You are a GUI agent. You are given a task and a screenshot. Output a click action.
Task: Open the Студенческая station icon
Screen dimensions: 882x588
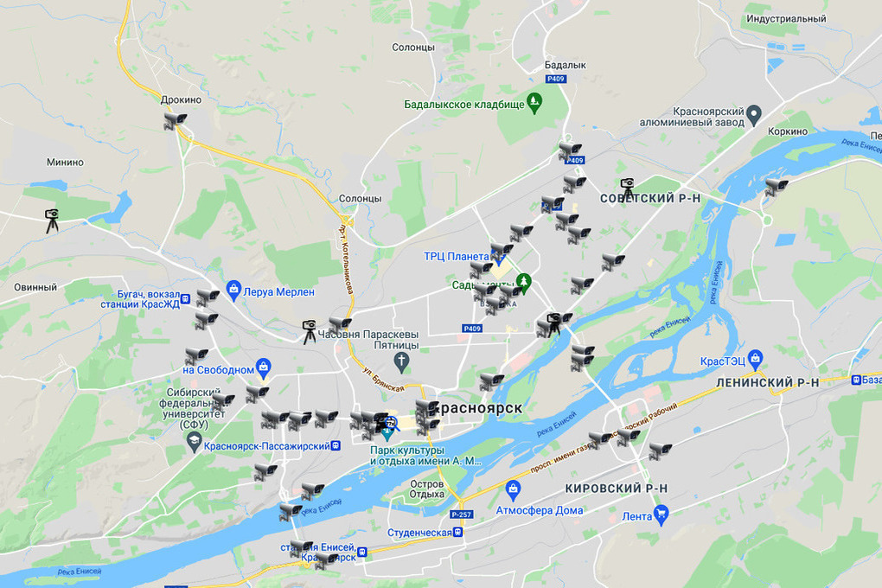[x=458, y=532]
